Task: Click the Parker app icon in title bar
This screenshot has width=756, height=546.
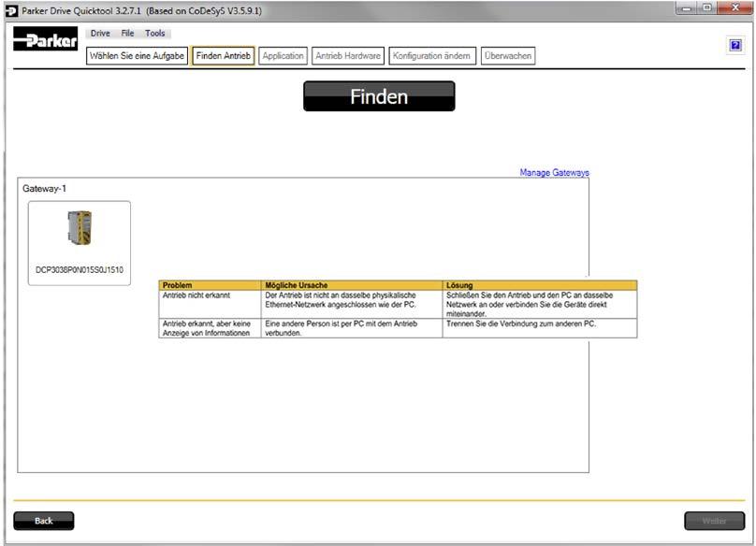Action: click(x=11, y=10)
